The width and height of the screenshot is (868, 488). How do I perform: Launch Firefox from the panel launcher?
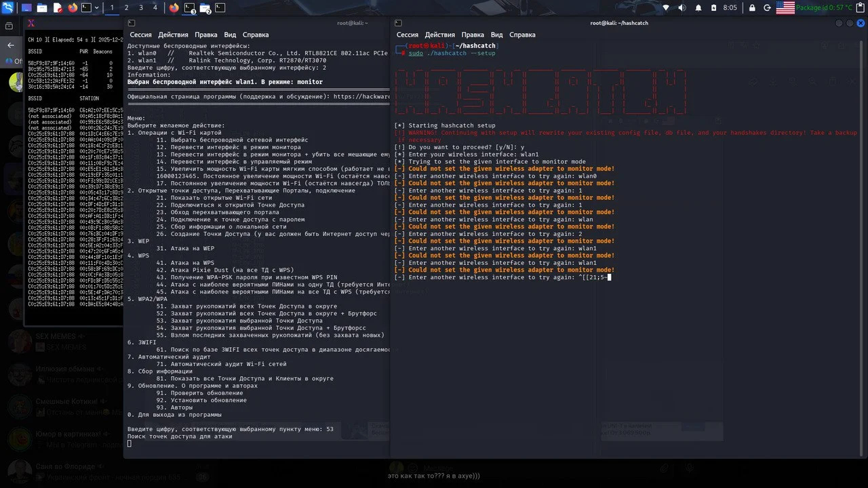pos(73,8)
